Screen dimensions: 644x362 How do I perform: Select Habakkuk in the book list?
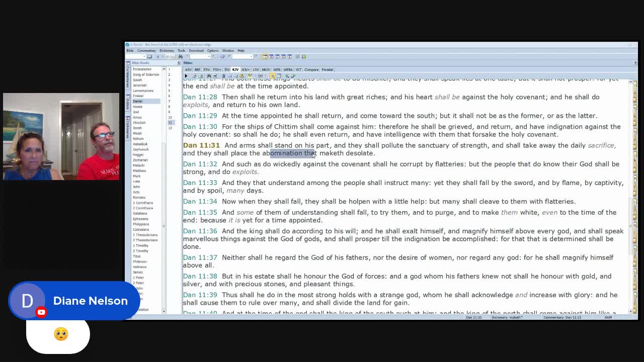coord(140,144)
